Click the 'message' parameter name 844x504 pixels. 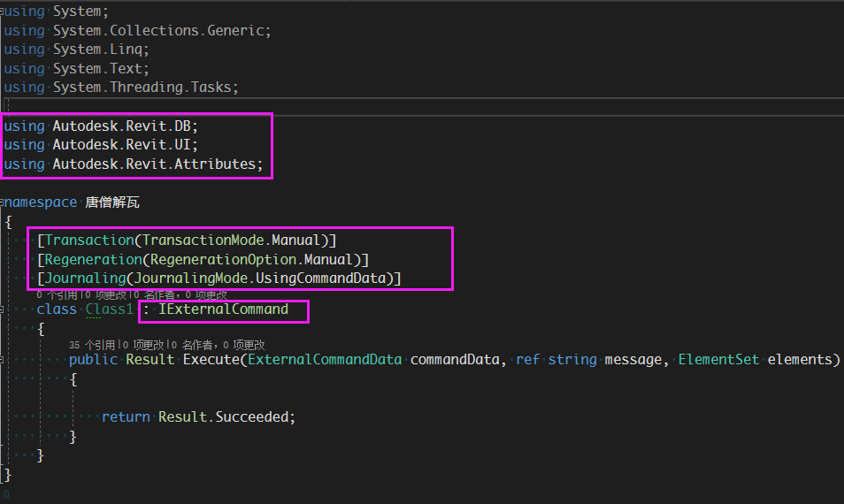coord(633,359)
